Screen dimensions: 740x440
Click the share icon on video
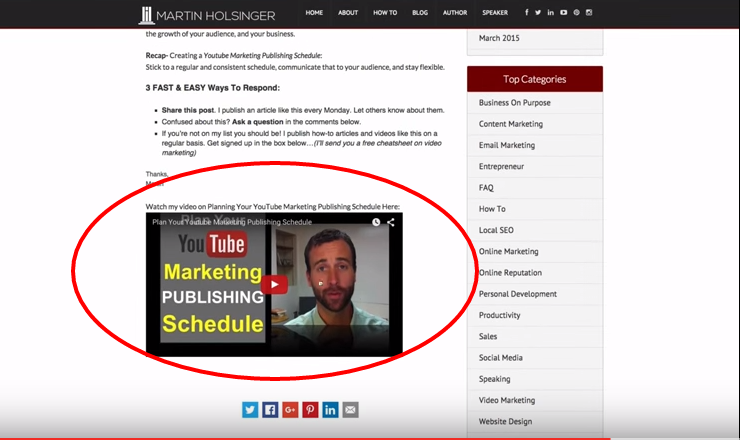(x=391, y=222)
